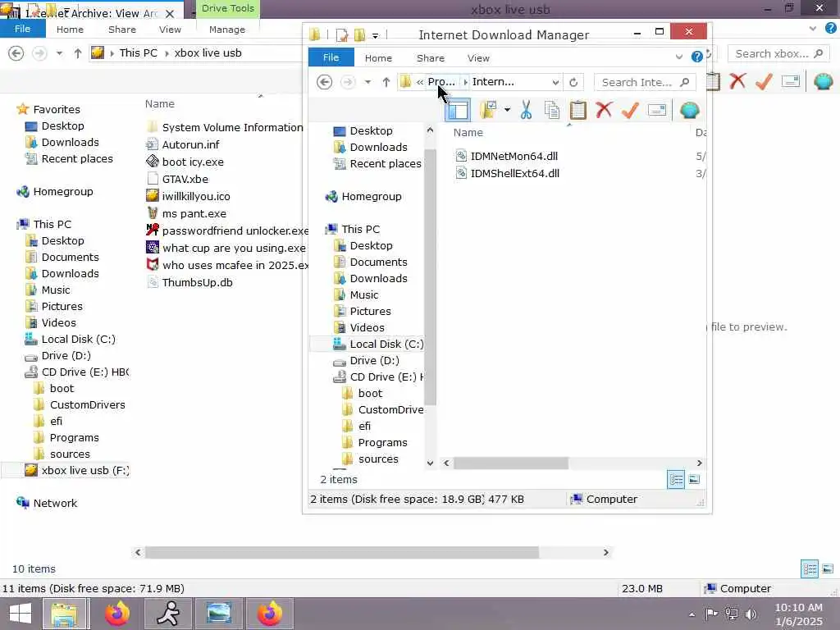Open recent locations dropdown in xbox live usb window
Screen dimensions: 840x630
[x=59, y=53]
